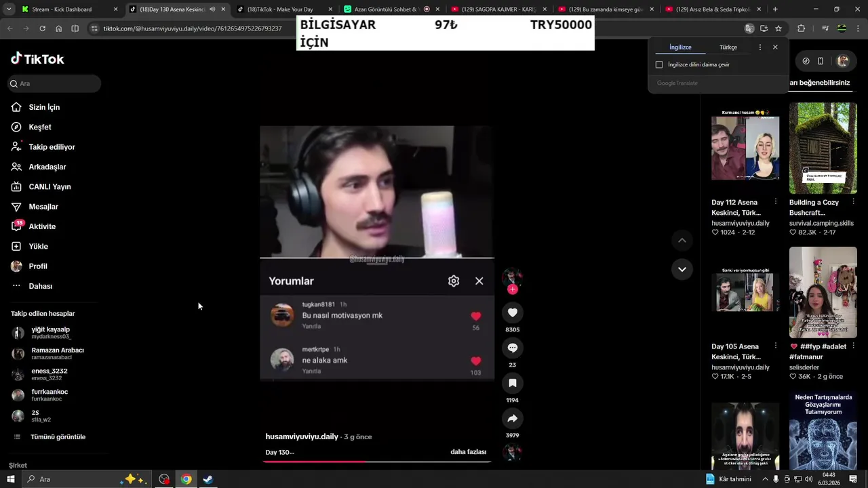Open followed account furrkaankoc
Screen dimensions: 868x488
point(40,395)
